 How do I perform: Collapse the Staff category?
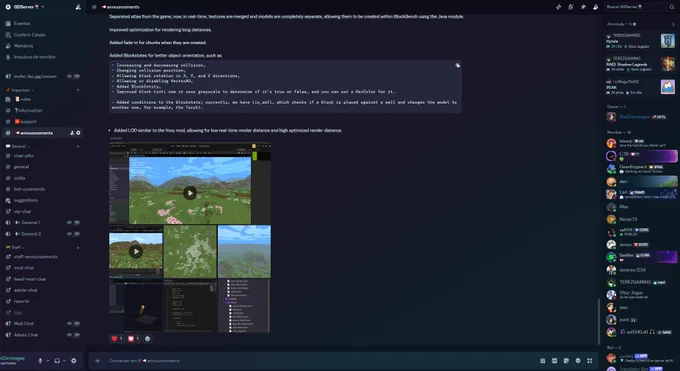pyautogui.click(x=15, y=247)
